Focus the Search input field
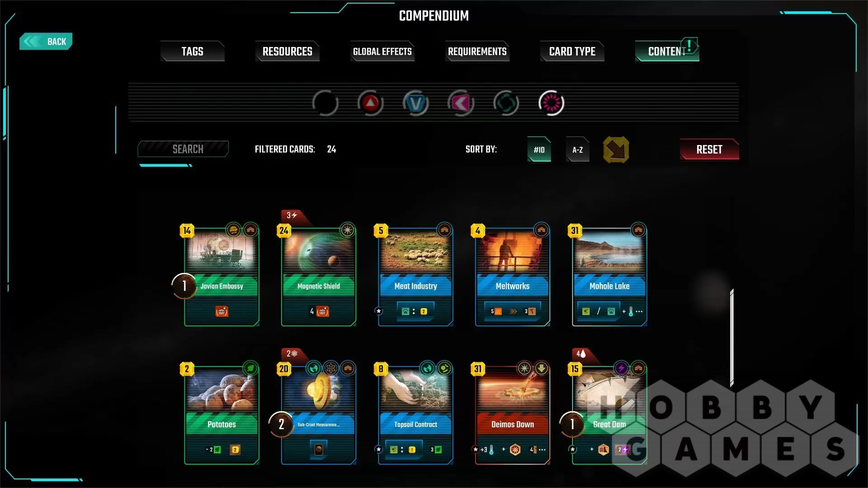 tap(183, 149)
